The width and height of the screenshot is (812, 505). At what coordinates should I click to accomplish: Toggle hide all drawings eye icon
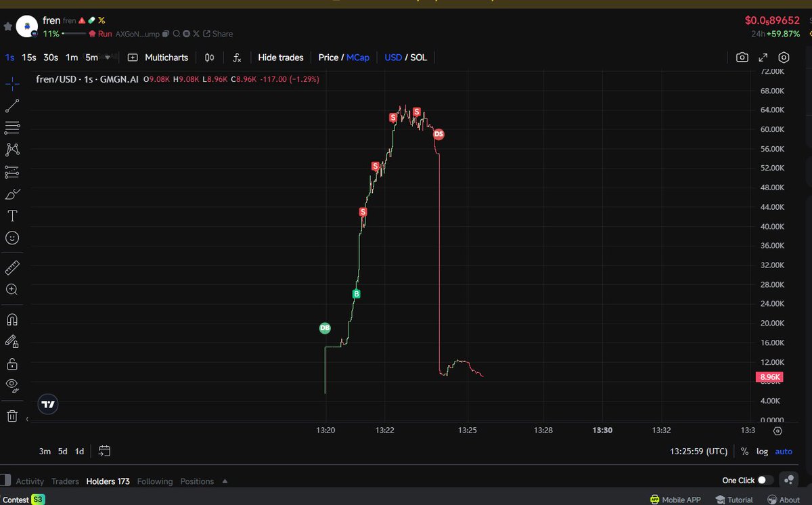point(12,386)
